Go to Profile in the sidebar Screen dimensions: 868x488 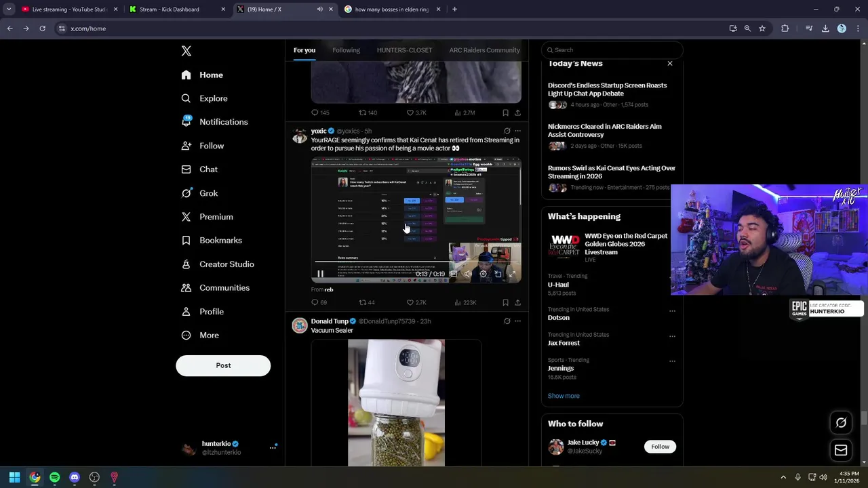[x=202, y=312]
